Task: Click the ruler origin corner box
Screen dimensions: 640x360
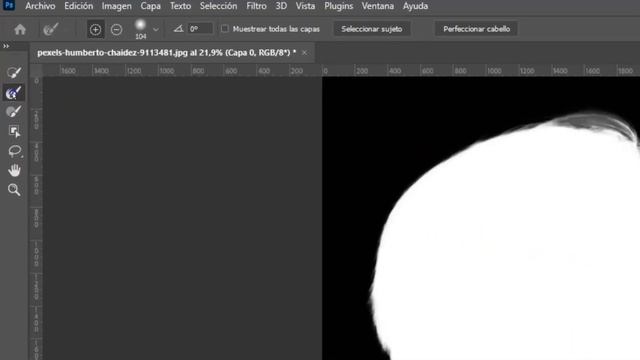Action: pos(36,70)
